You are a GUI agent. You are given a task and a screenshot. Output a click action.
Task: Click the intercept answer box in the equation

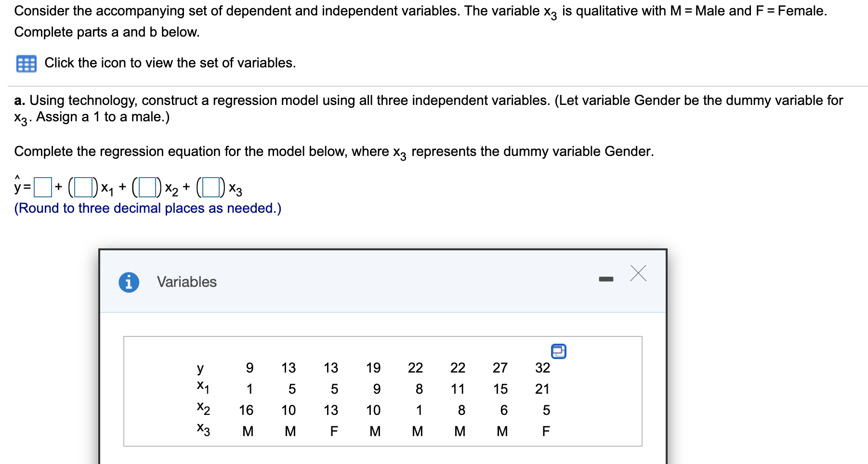[43, 187]
